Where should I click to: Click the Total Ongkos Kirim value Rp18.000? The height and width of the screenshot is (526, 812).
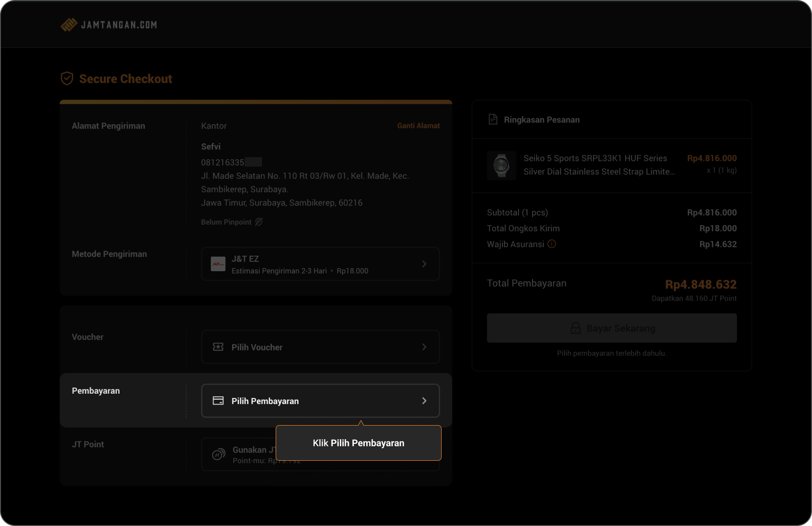tap(718, 229)
